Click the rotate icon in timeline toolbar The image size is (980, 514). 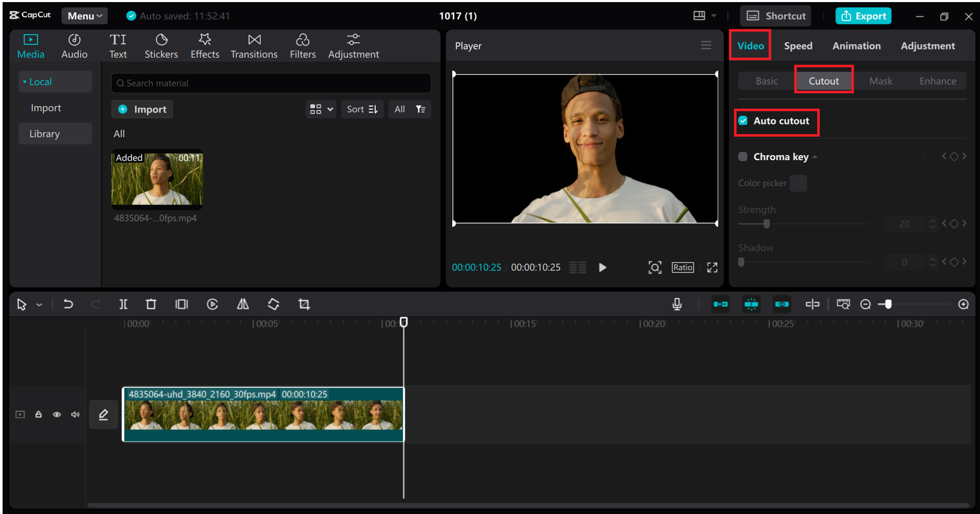pyautogui.click(x=274, y=304)
